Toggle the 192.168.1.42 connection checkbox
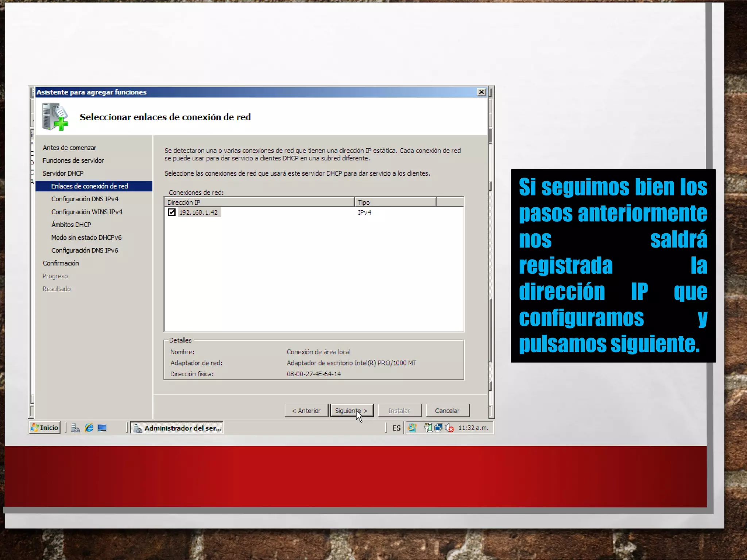The image size is (747, 560). pos(172,212)
